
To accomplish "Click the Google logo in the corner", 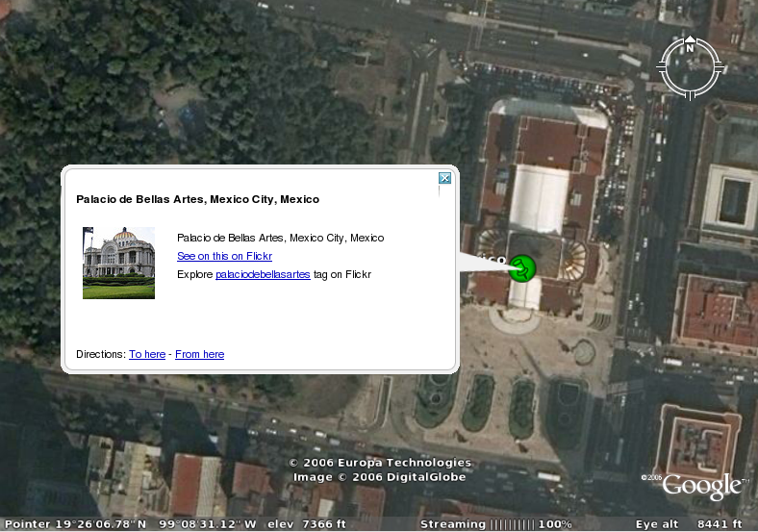I will point(701,486).
